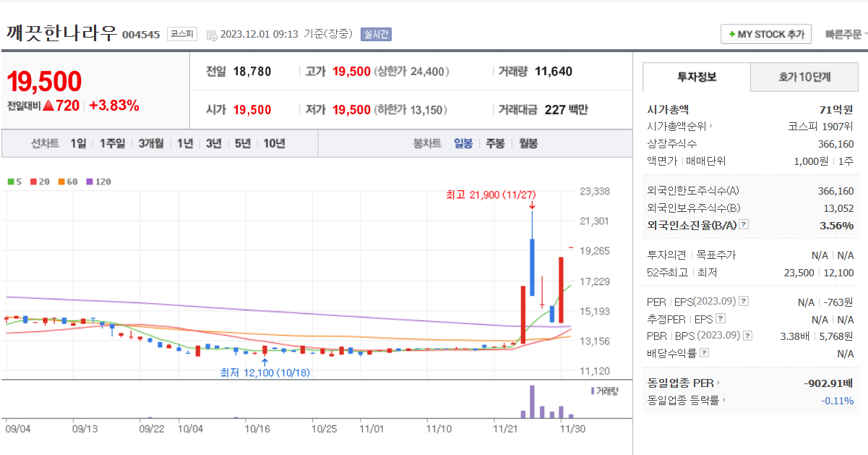
Task: Click the purple 120-day moving average legend
Action: point(98,182)
